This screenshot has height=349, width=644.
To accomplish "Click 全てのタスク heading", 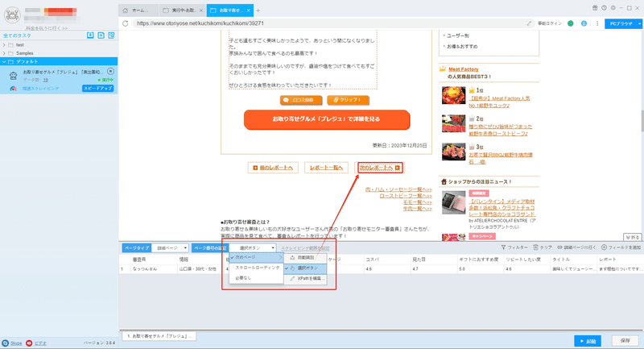I will (17, 35).
